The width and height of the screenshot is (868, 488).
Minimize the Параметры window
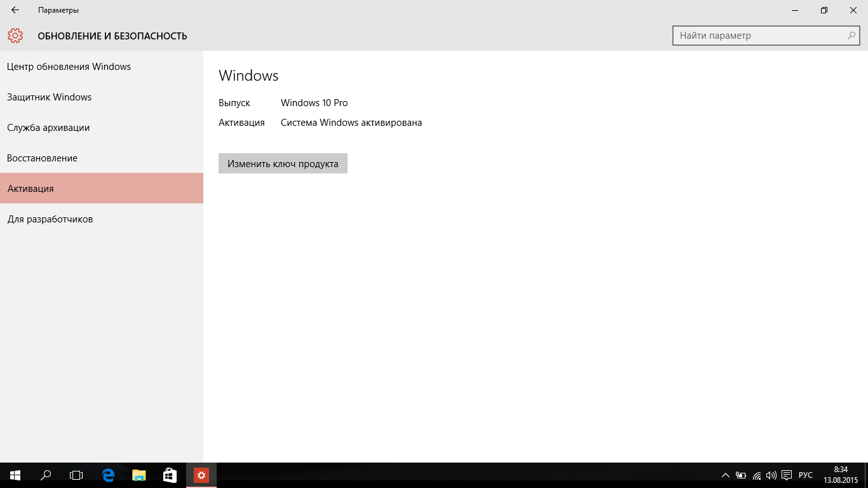[x=795, y=10]
